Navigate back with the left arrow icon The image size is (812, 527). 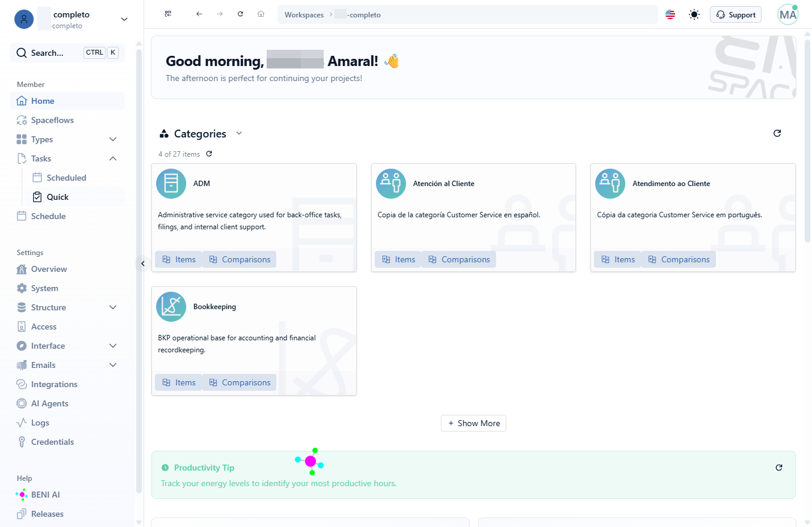(199, 14)
